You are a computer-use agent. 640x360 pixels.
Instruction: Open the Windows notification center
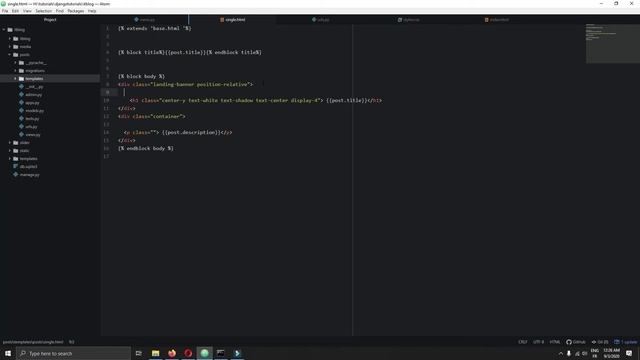(629, 353)
